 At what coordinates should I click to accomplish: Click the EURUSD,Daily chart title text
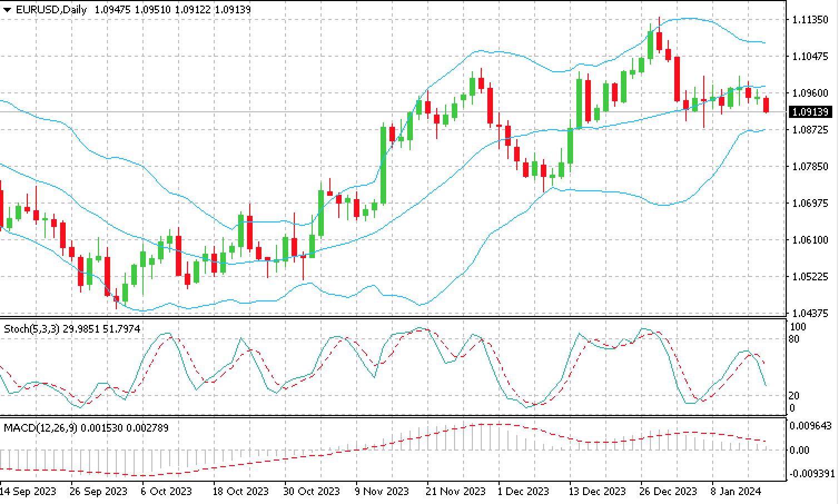click(x=51, y=10)
